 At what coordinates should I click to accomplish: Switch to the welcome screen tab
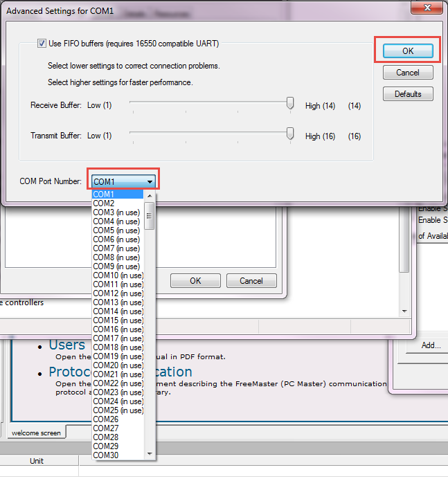pos(36,433)
